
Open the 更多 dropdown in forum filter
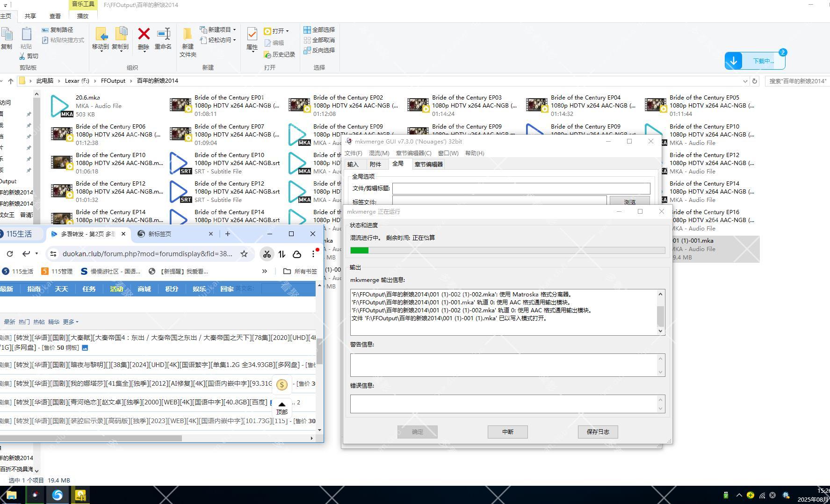[71, 322]
